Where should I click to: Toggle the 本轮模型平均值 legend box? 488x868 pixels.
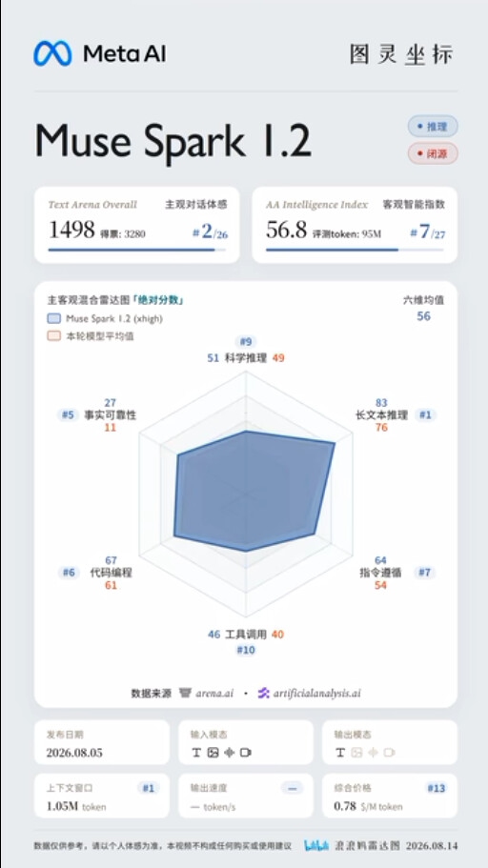(53, 336)
